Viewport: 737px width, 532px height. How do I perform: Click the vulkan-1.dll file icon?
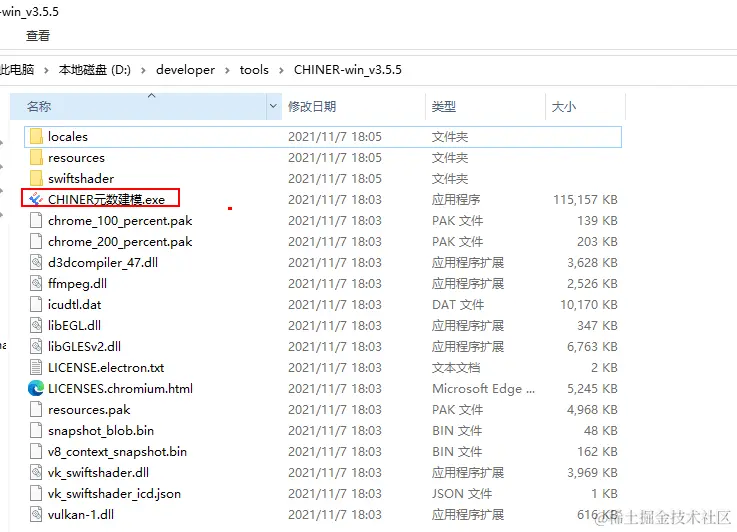36,514
